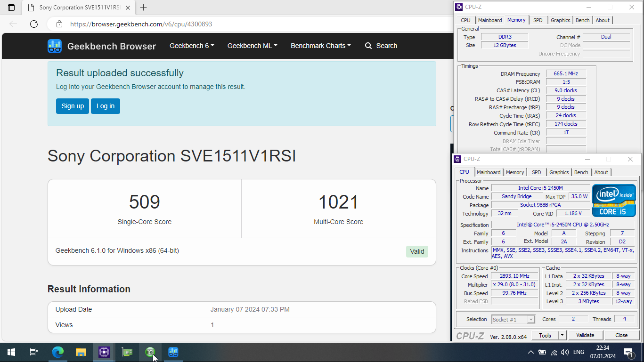Click the 1021 multi-core score
The image size is (644, 362).
[339, 202]
